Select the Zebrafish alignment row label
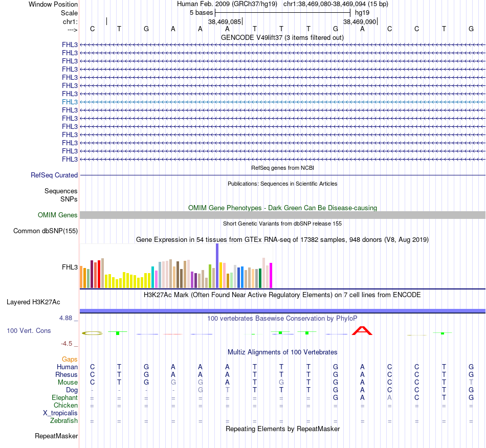Screen dimensions: 486x448 click(x=64, y=420)
